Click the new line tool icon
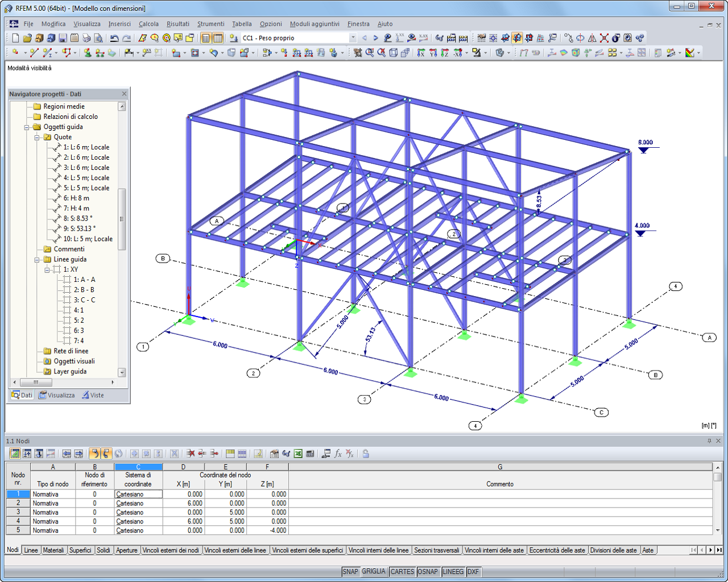 tap(34, 53)
